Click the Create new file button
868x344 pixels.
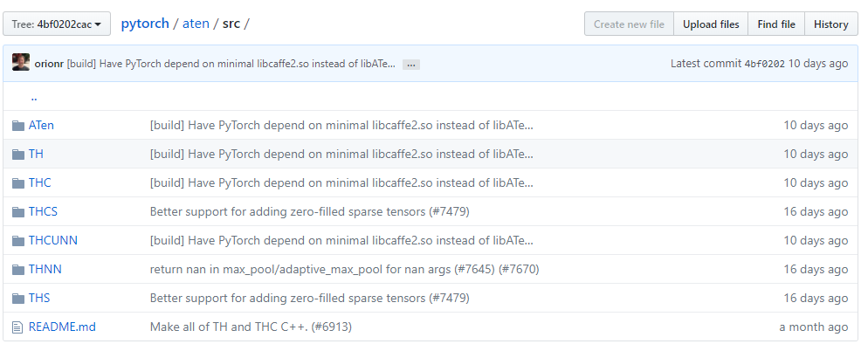[629, 24]
